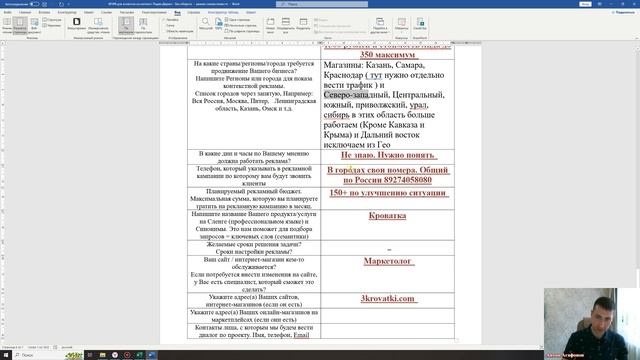Click proofing icon in status bar
This screenshot has width=640, height=360.
click(55, 347)
